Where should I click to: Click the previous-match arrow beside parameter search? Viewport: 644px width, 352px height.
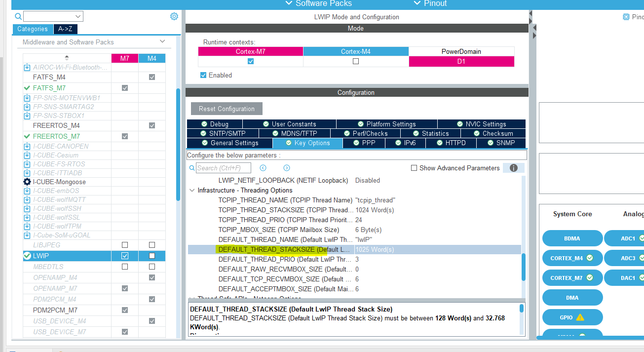tap(263, 168)
